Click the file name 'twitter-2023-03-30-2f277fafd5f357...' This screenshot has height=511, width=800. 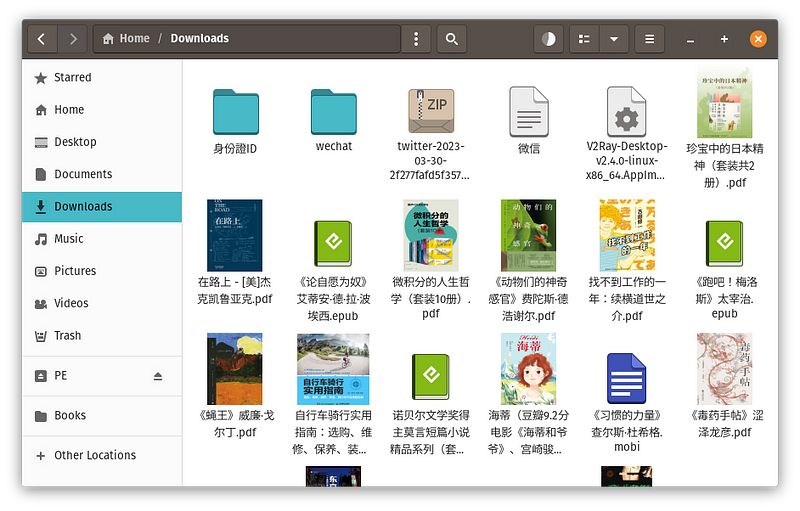point(430,161)
